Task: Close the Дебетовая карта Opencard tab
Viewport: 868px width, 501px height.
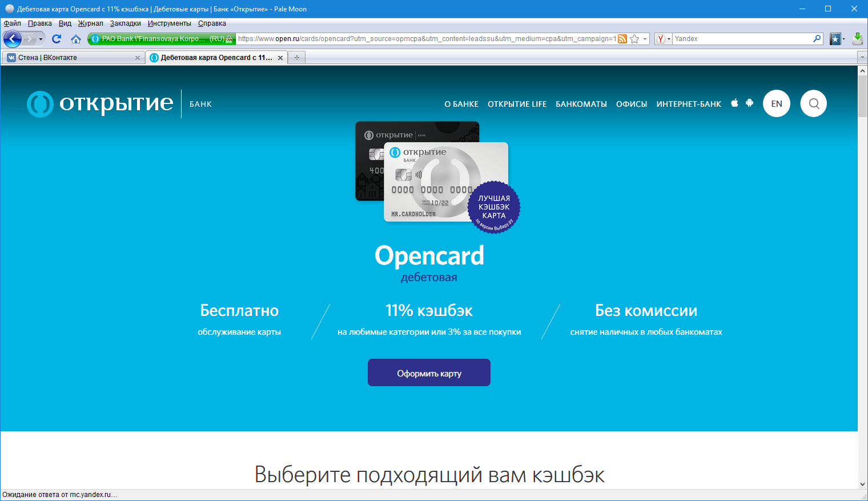Action: pyautogui.click(x=280, y=58)
